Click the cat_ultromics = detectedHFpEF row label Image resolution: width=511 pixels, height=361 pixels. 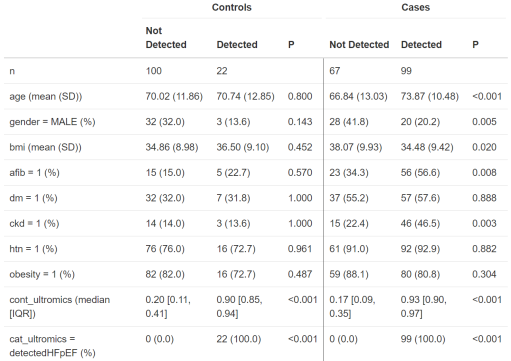[52, 346]
